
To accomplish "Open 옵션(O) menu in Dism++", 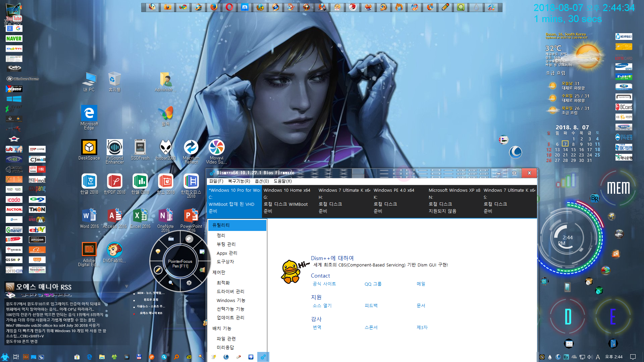I will (262, 181).
